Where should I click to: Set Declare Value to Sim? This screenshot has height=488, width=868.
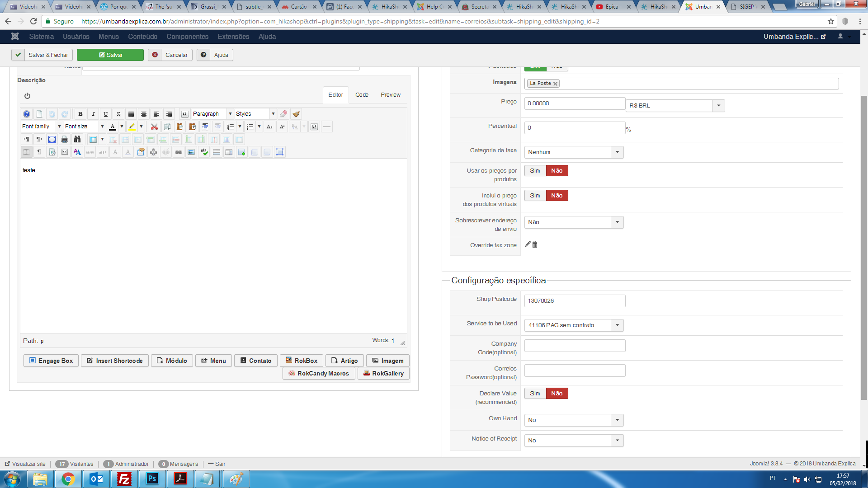click(x=535, y=394)
